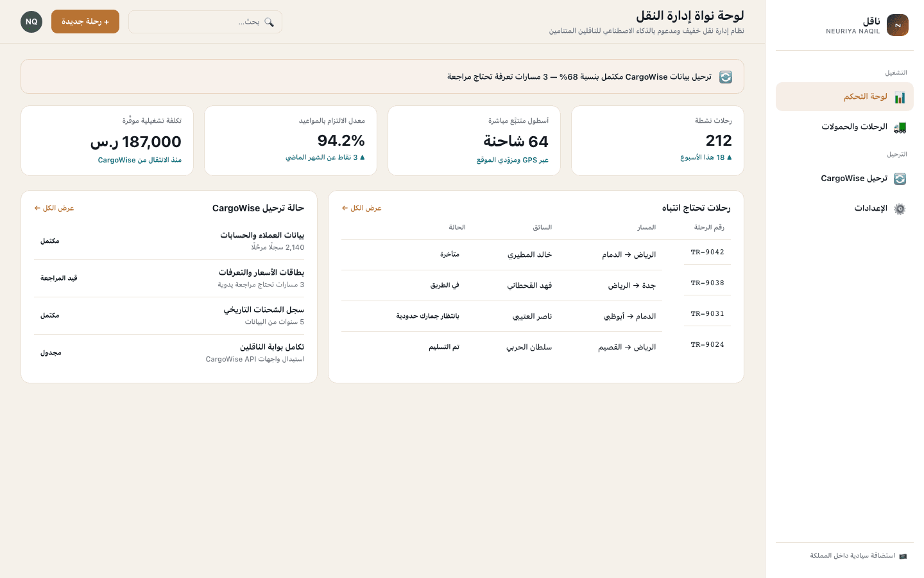Select trip number TR-9031
This screenshot has height=578, width=924.
(707, 314)
